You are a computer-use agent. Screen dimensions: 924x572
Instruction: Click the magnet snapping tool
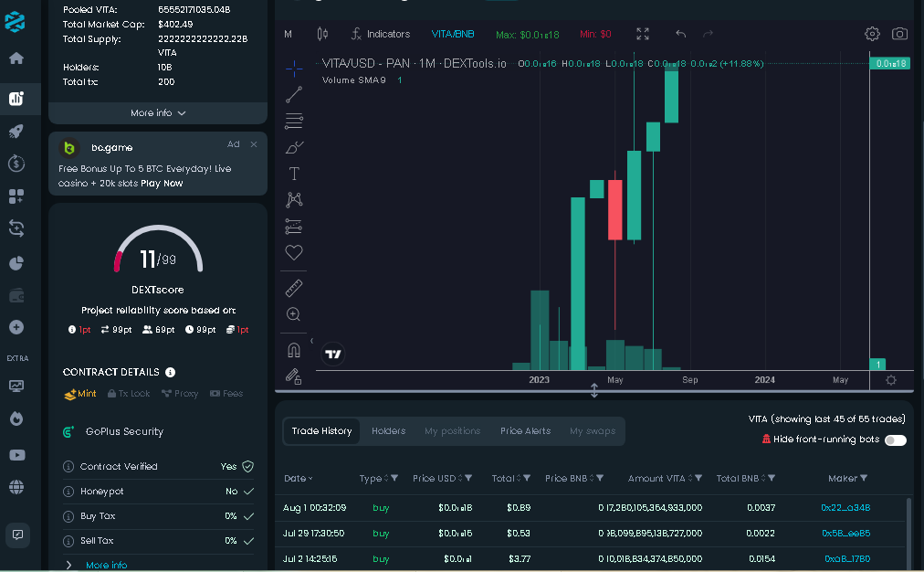tap(293, 350)
